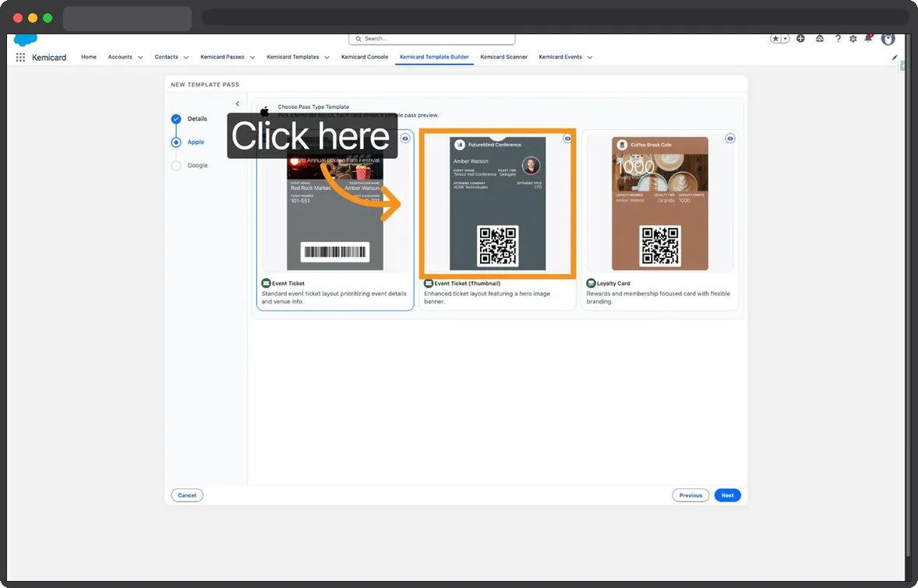
Task: Focus the global Search field
Action: [x=432, y=39]
